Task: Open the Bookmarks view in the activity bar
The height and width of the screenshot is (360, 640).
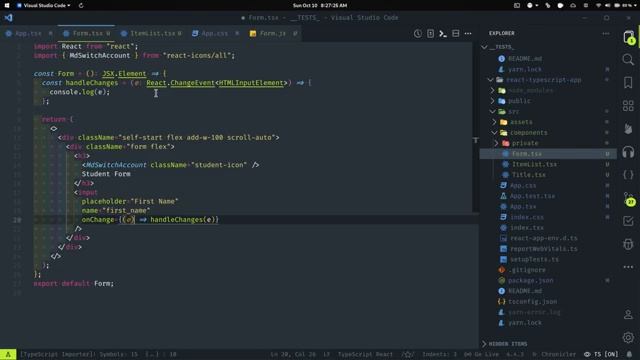Action: (628, 82)
